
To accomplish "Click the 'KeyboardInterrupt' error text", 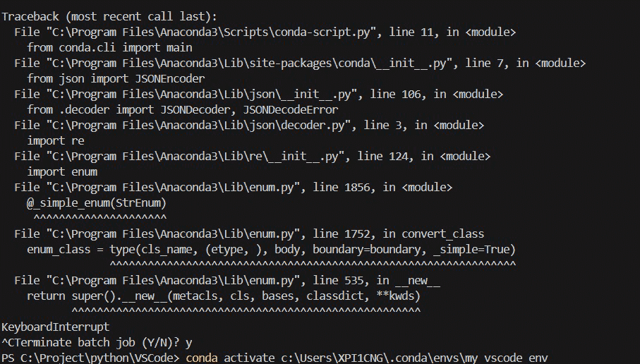I will tap(56, 327).
